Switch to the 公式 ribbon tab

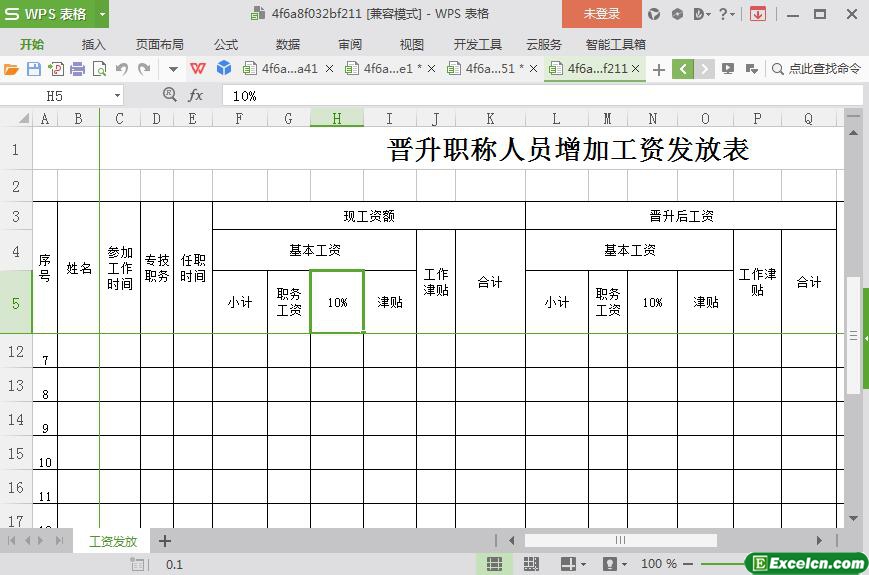pos(225,44)
